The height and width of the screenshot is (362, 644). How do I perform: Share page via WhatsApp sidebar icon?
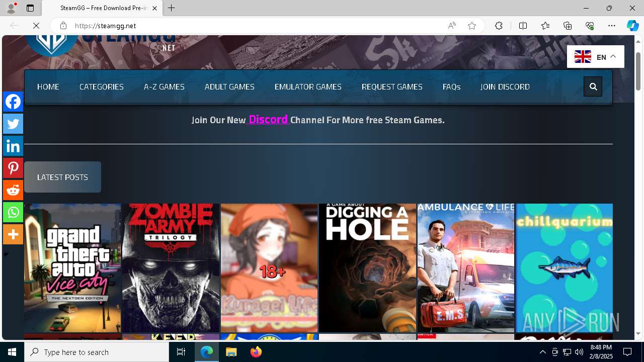click(13, 212)
